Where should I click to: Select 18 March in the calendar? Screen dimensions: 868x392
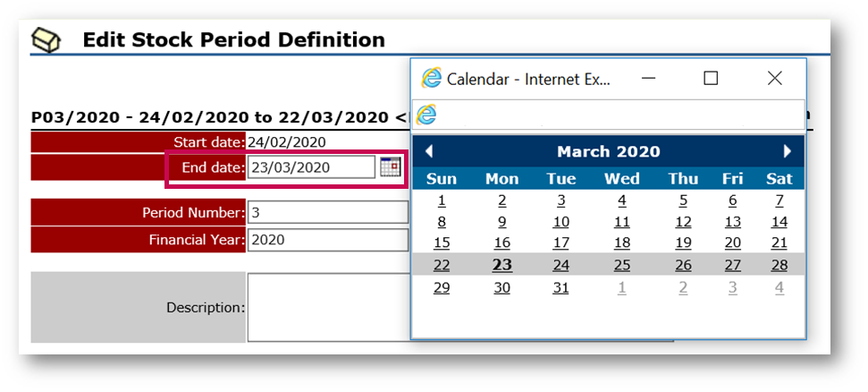point(621,243)
